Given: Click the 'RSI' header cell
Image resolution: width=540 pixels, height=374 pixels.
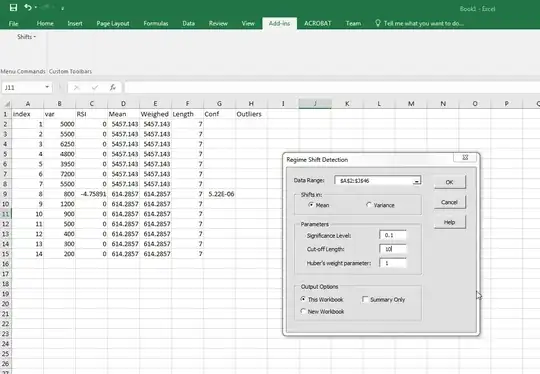Looking at the screenshot, I should point(91,114).
